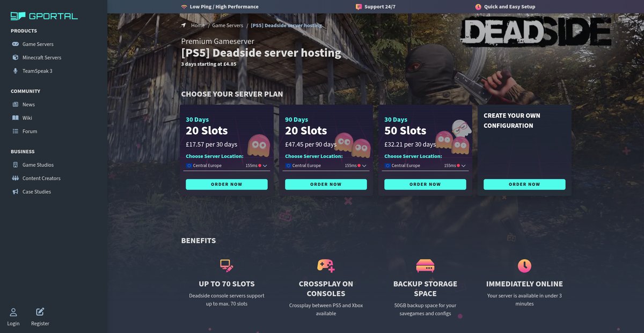Click the microphone icon beside TeamSpeak 3
This screenshot has width=644, height=333.
16,71
